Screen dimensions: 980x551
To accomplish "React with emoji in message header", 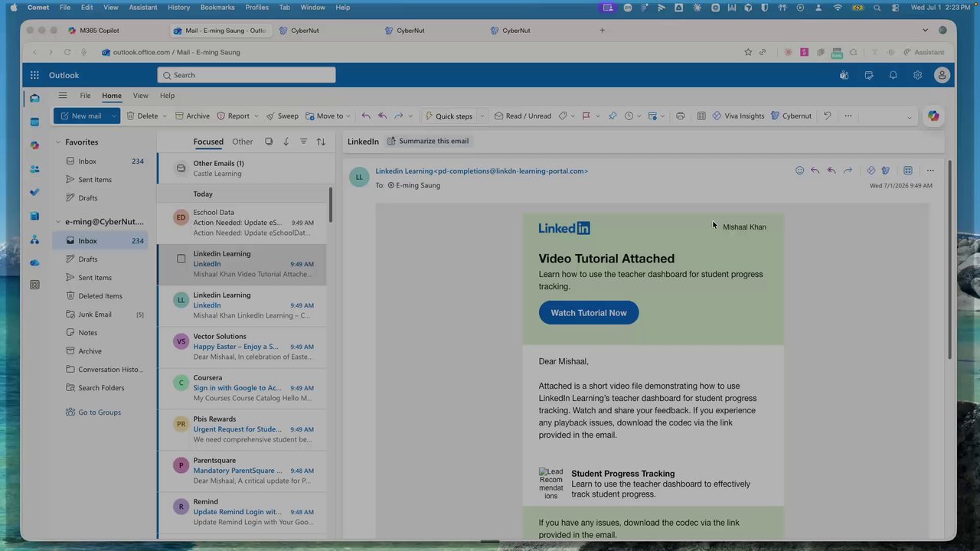I will click(x=799, y=171).
